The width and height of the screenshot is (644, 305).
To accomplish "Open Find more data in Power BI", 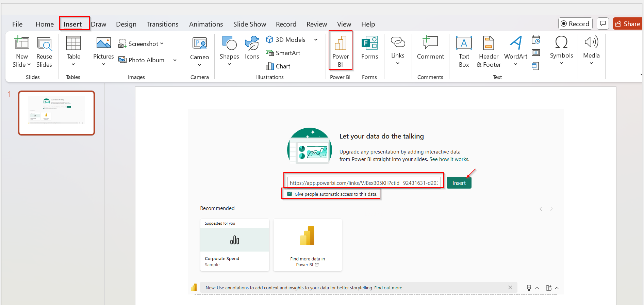I will (x=308, y=245).
